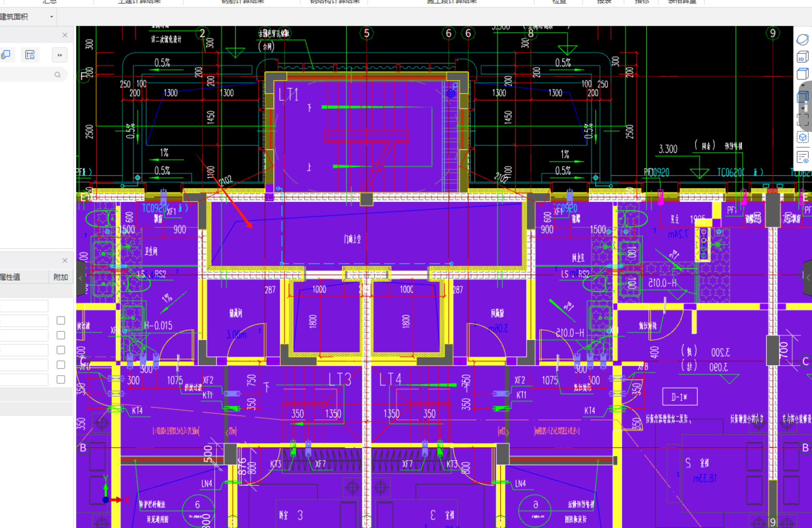
Task: Click the top-view cube icon
Action: pyautogui.click(x=802, y=74)
